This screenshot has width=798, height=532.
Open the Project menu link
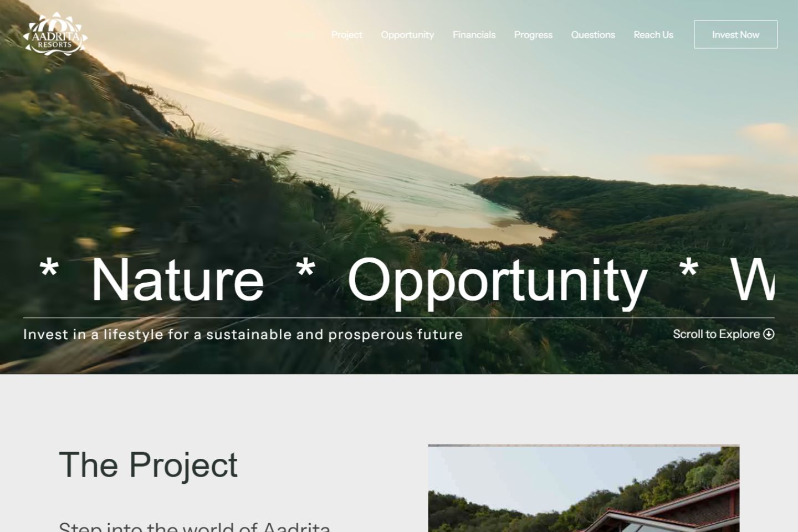coord(347,34)
